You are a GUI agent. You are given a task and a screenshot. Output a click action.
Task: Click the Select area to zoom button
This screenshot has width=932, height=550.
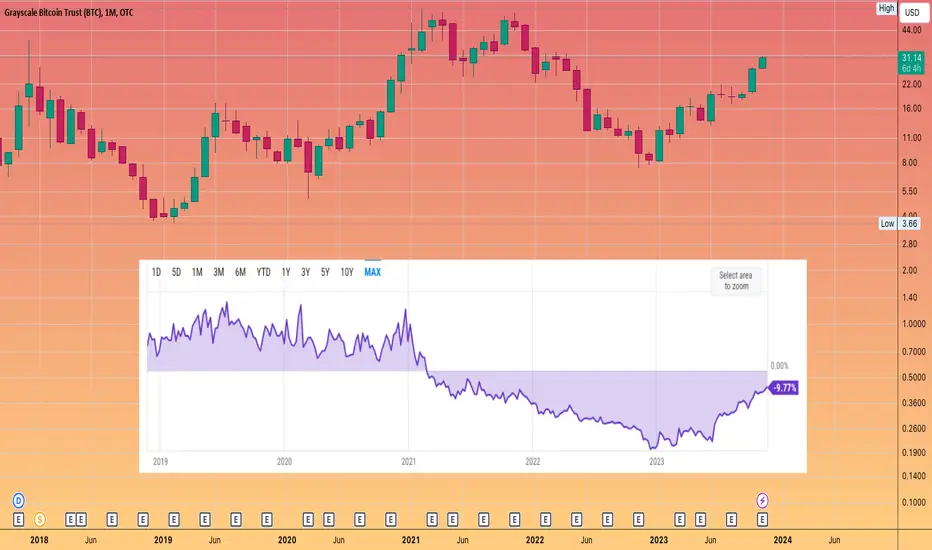click(736, 281)
